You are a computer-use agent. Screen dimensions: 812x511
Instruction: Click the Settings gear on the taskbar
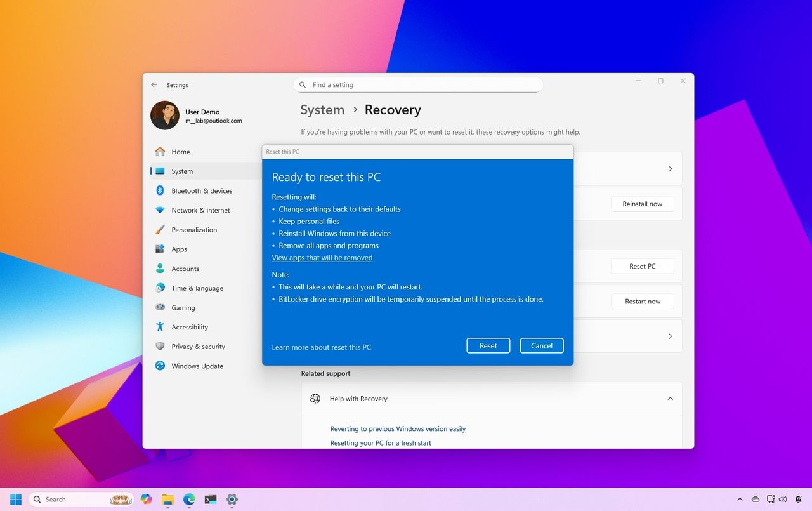(x=232, y=500)
